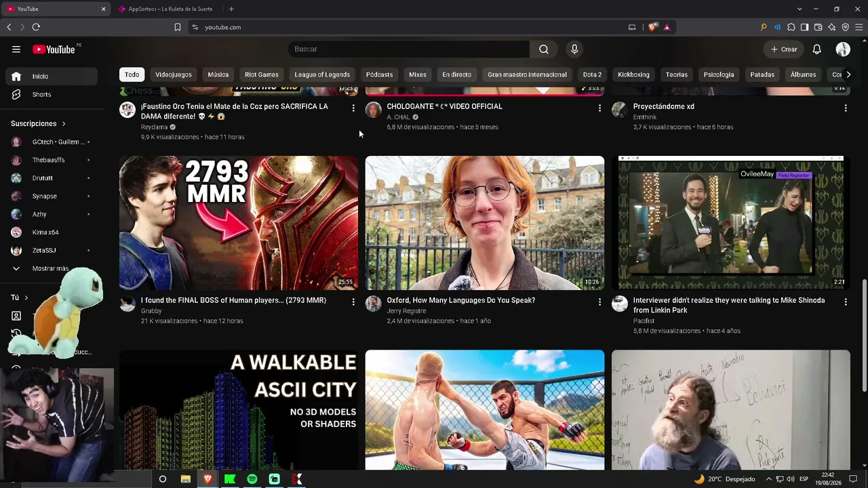This screenshot has height=488, width=868.
Task: Filter by the Psicología chip
Action: point(719,75)
